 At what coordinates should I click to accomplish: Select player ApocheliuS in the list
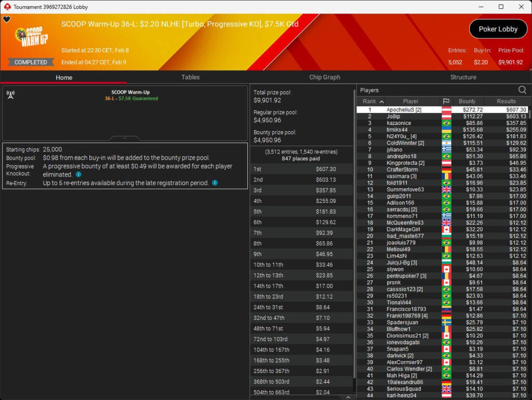[404, 110]
